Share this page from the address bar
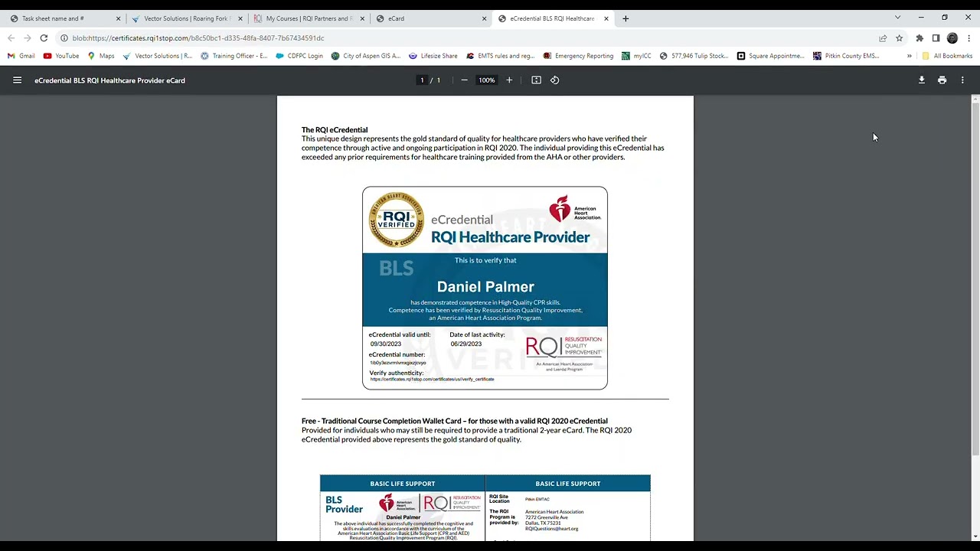The width and height of the screenshot is (980, 551). 883,38
